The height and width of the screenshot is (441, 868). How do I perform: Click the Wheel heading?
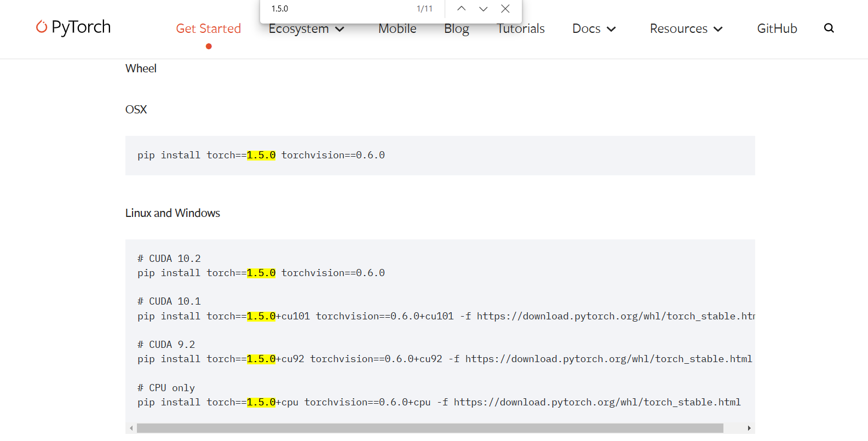tap(141, 68)
